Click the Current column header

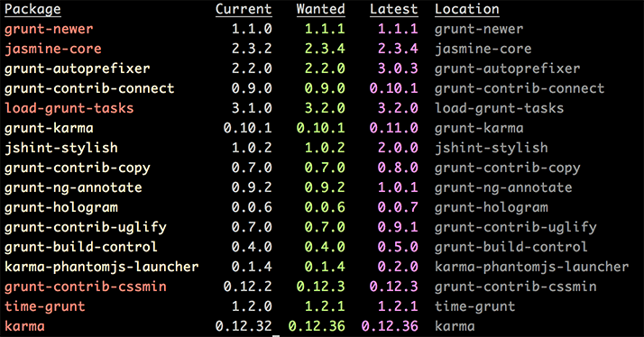pos(244,9)
